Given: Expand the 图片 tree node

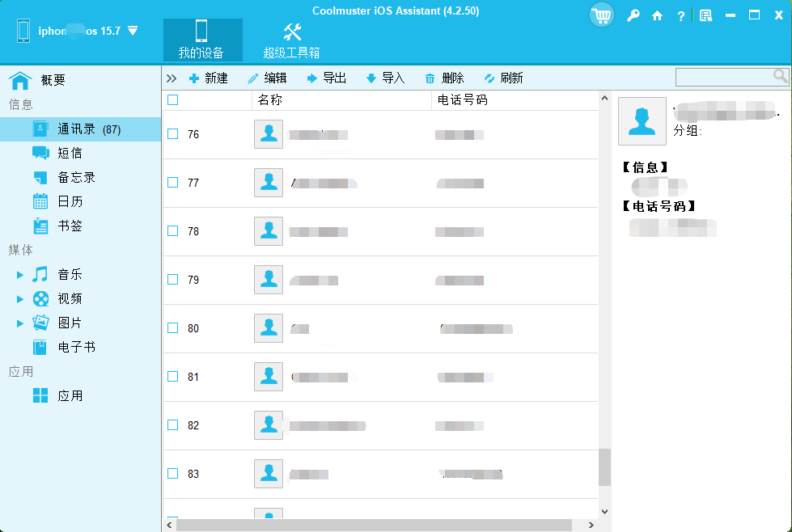Looking at the screenshot, I should (19, 323).
